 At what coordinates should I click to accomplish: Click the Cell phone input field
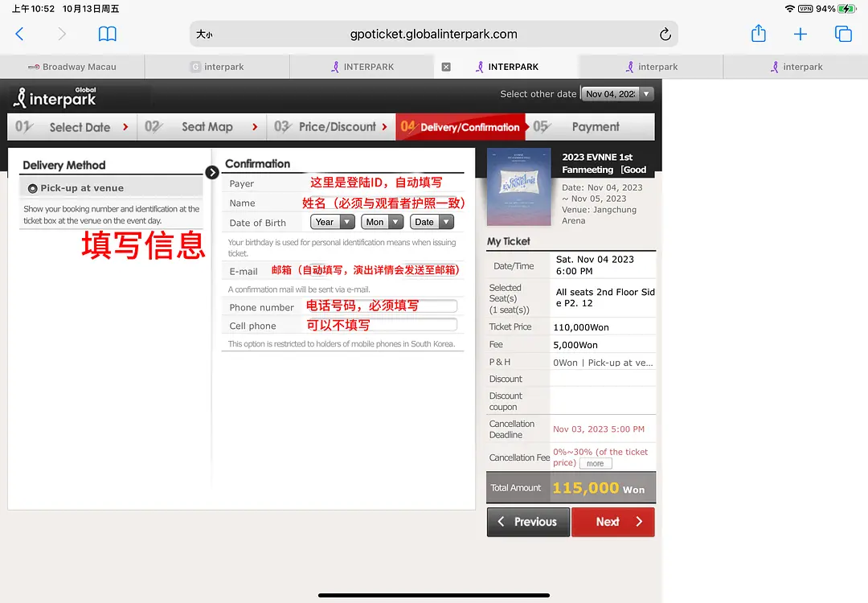coord(380,325)
